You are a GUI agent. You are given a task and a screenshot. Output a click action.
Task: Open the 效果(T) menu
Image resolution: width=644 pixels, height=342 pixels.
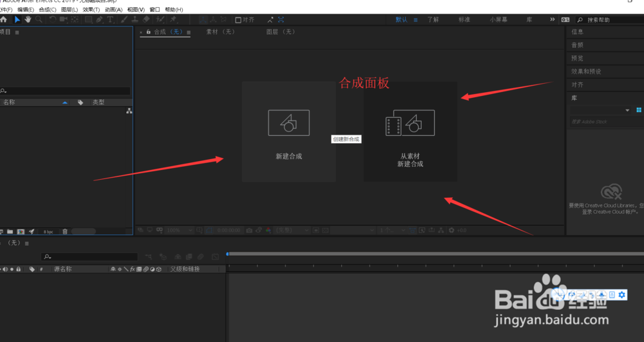click(x=91, y=10)
